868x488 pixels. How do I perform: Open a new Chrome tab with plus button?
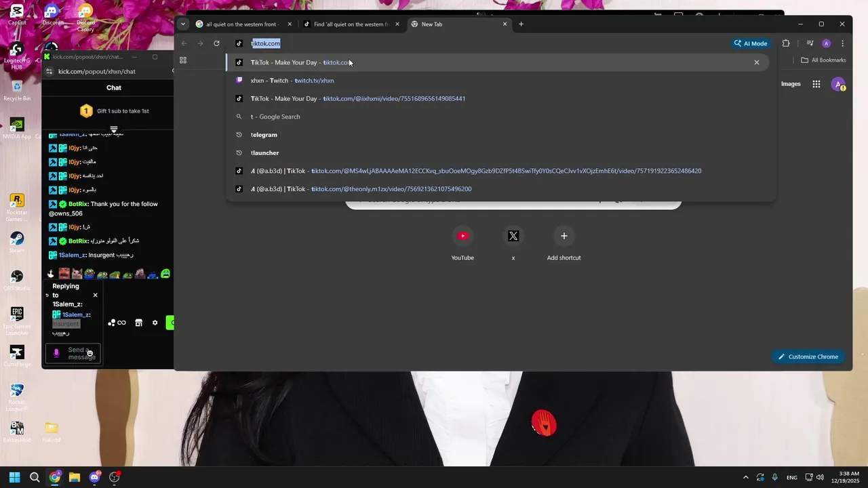(x=521, y=24)
